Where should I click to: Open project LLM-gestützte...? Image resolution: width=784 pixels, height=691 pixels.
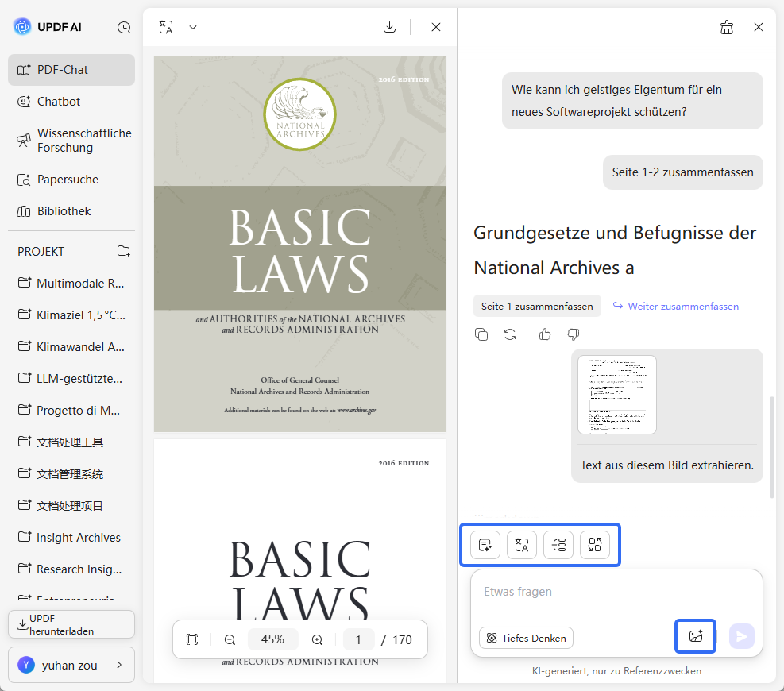[71, 379]
